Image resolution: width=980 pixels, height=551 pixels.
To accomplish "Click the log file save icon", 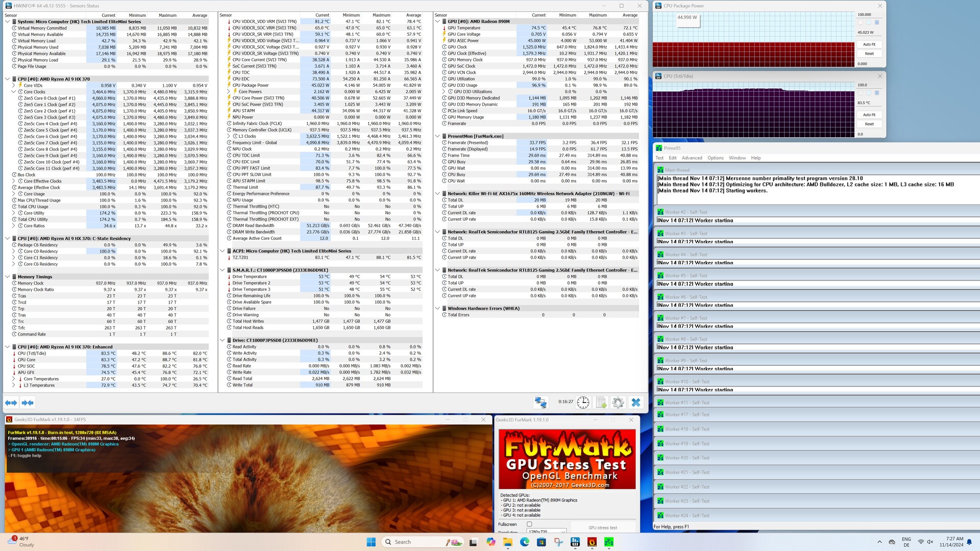I will [x=601, y=403].
